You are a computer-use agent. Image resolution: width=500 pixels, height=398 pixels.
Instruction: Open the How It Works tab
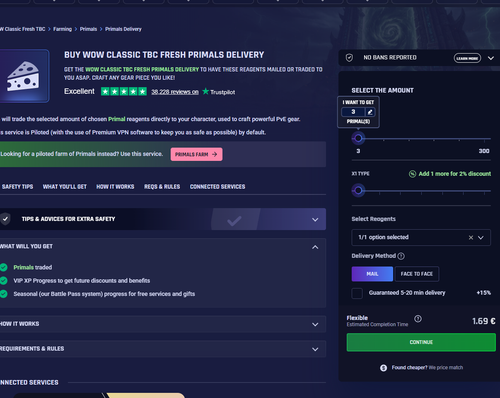(115, 187)
